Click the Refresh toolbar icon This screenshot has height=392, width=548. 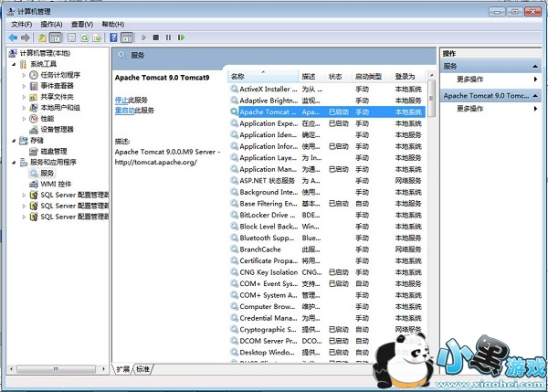[84, 37]
